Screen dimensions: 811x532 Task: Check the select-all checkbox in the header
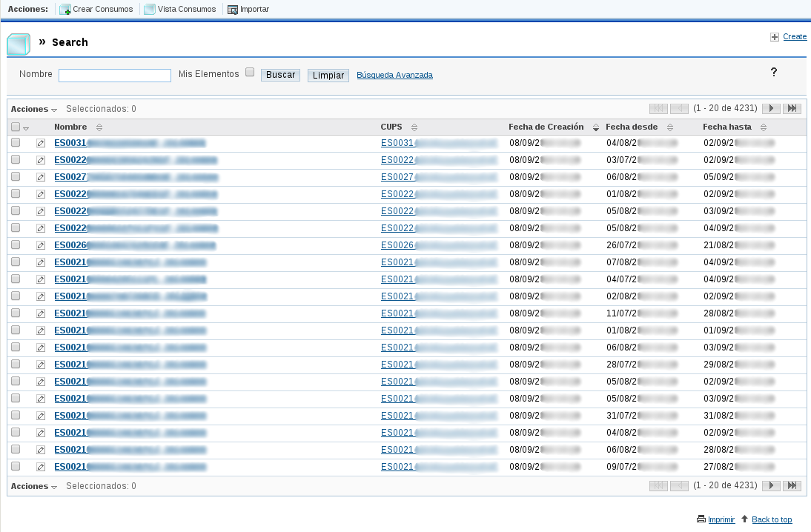coord(16,127)
